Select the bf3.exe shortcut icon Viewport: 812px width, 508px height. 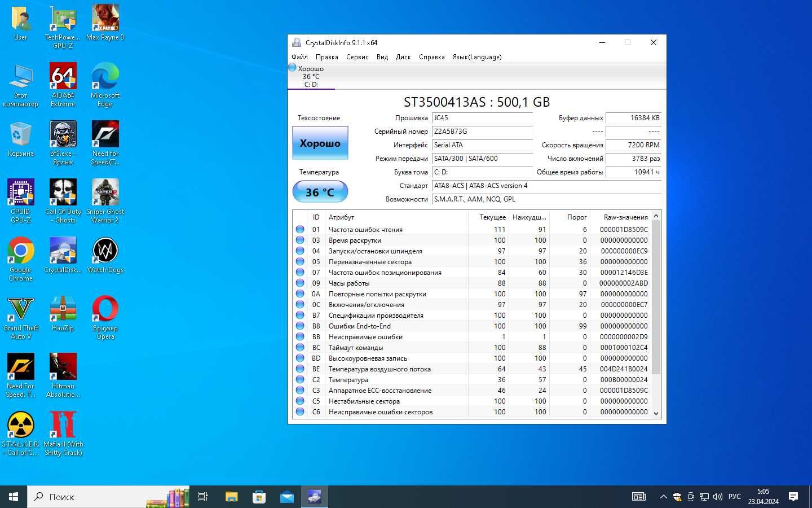point(63,143)
